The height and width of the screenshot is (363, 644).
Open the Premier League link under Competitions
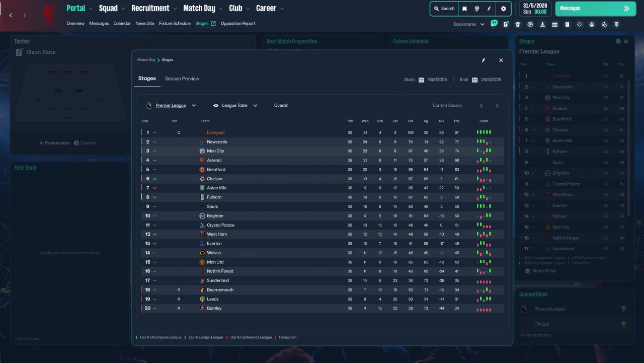[x=550, y=309]
